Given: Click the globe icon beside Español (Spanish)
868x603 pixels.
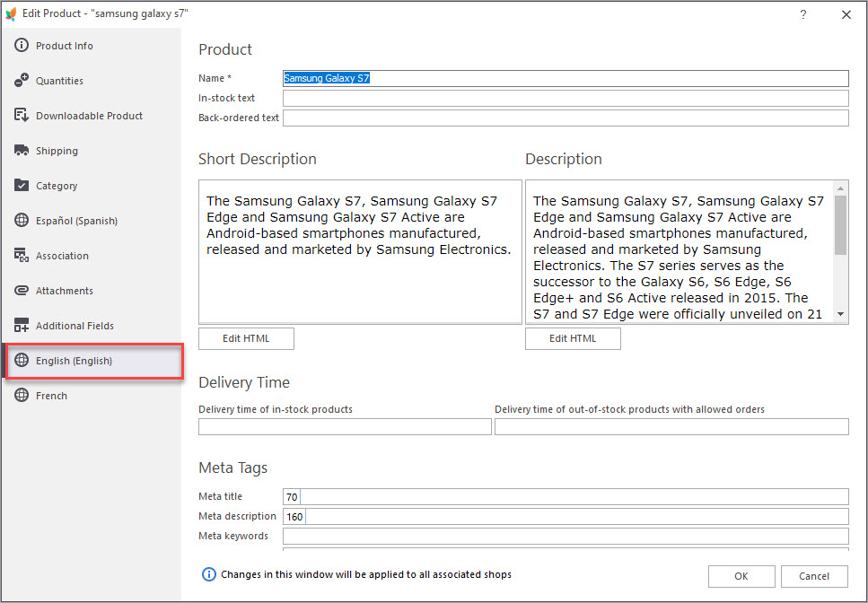Looking at the screenshot, I should click(x=21, y=220).
